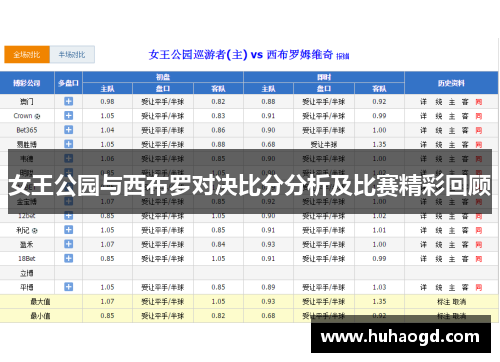500x362 pixels.
Task: Click the 博彩公司 column header
Action: 27,83
